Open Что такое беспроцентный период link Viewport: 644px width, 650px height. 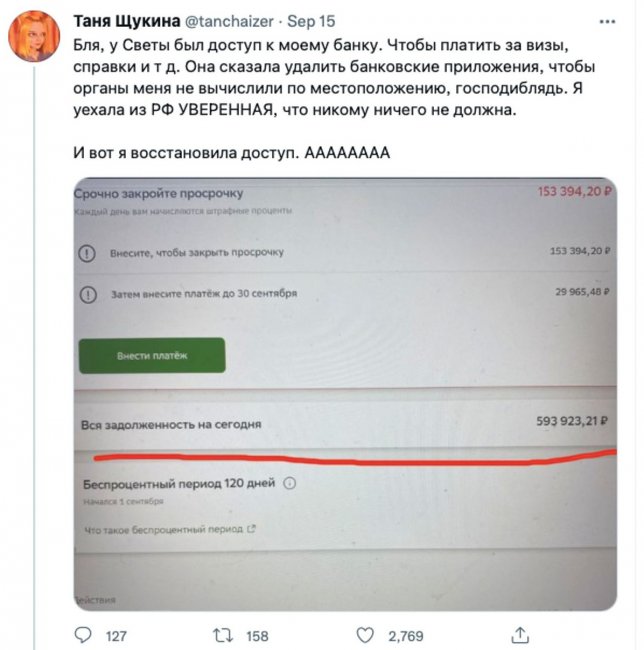tap(163, 529)
